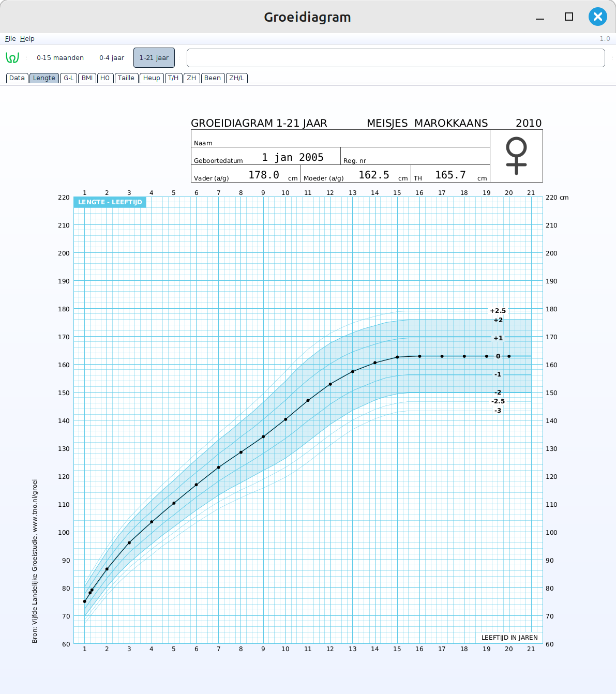This screenshot has width=616, height=694.
Task: Switch to the ZH tab
Action: click(x=192, y=78)
